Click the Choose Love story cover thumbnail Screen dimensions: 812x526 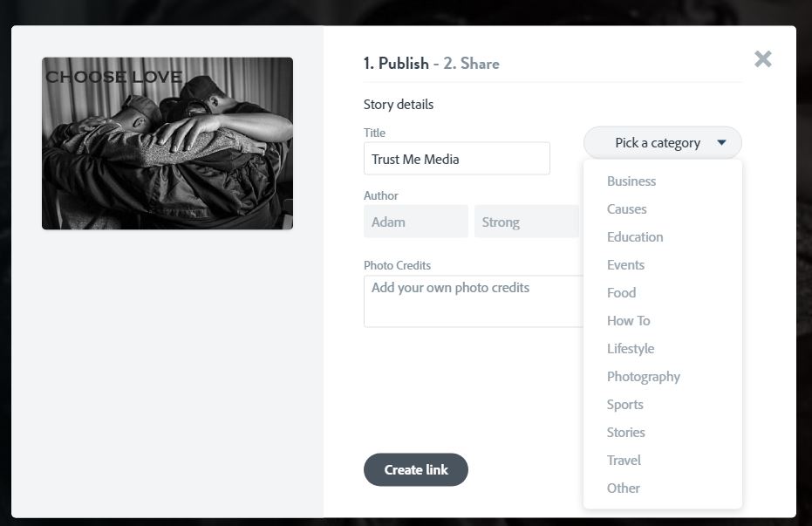(167, 143)
